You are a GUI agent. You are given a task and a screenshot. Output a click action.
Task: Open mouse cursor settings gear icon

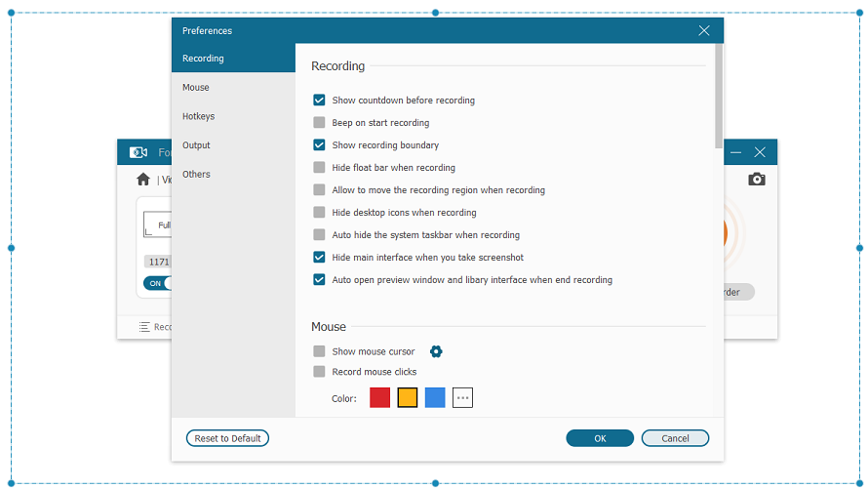[x=436, y=351]
